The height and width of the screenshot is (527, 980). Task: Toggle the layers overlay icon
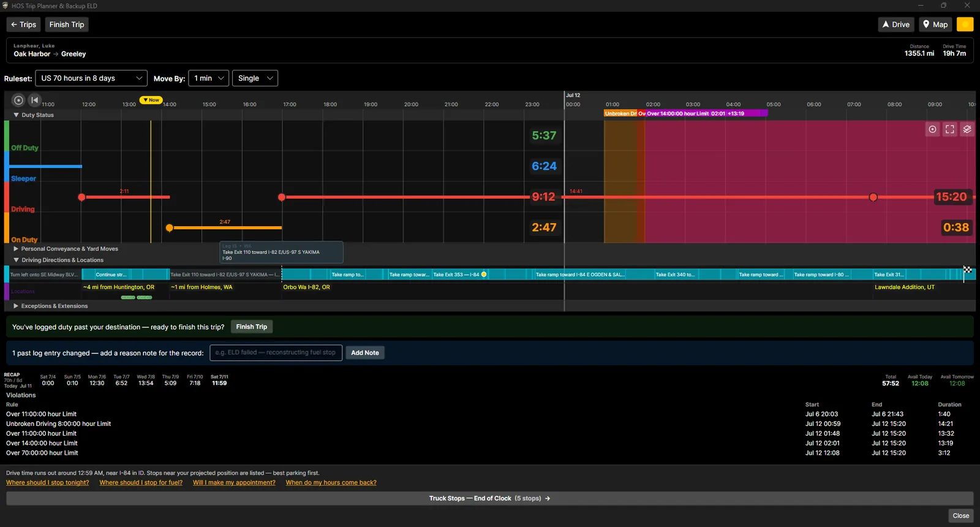click(x=967, y=129)
